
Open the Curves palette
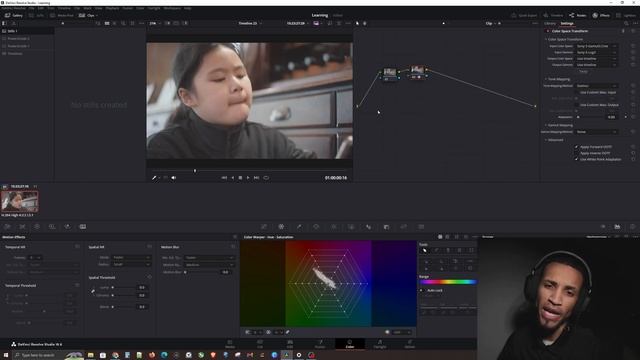pyautogui.click(x=264, y=227)
